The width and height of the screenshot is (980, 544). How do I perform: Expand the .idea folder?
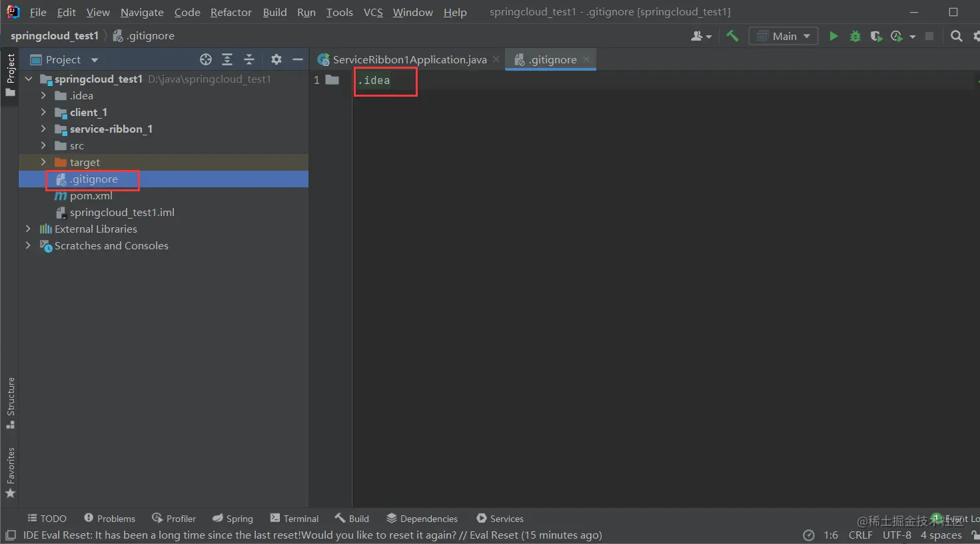click(x=43, y=95)
